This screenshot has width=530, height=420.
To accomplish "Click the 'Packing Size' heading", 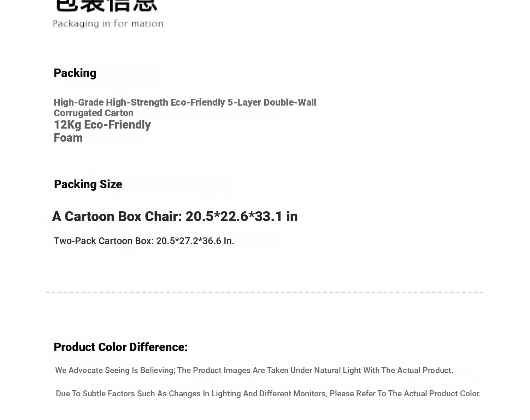I will pyautogui.click(x=88, y=184).
